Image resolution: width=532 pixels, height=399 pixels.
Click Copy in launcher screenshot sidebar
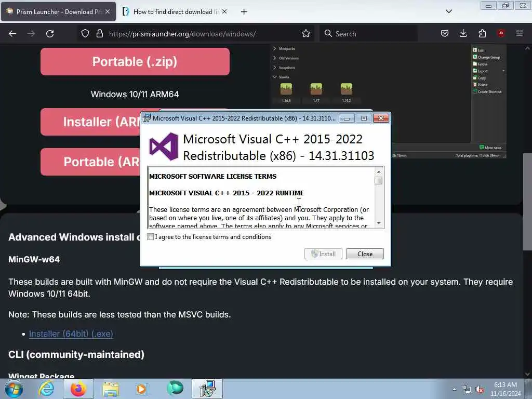[479, 78]
